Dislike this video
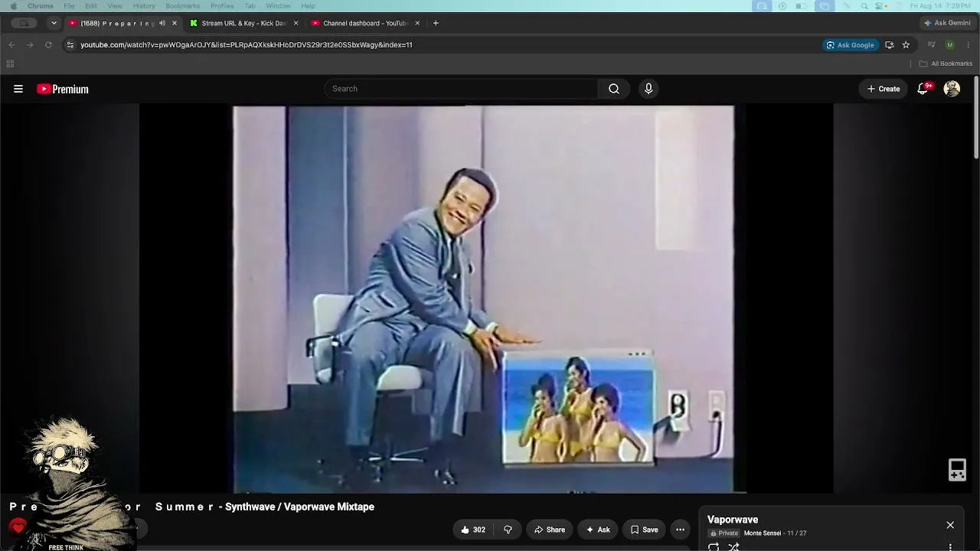This screenshot has width=980, height=551. click(508, 530)
